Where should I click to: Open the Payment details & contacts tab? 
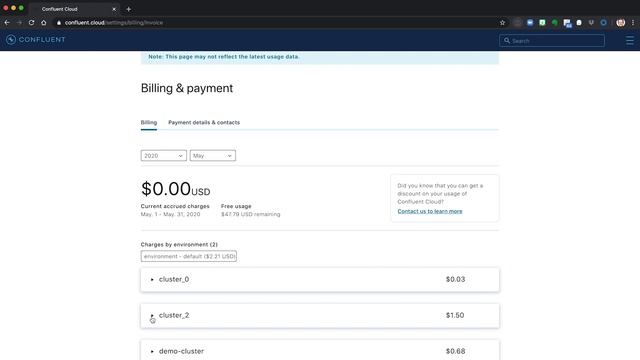click(204, 122)
